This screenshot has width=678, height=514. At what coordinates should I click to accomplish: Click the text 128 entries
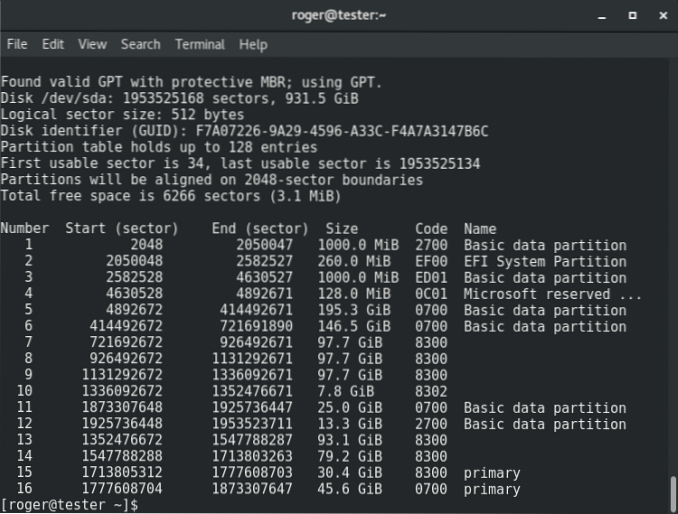[x=273, y=147]
